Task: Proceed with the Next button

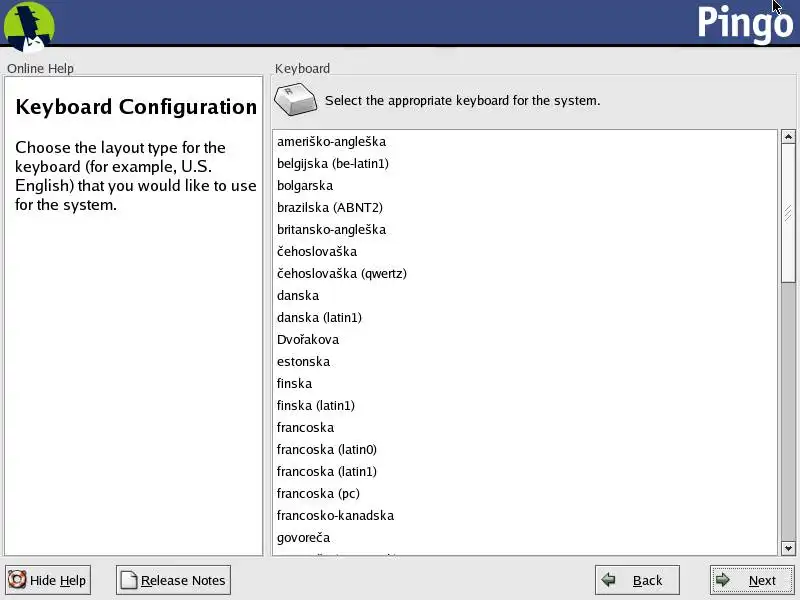Action: tap(752, 580)
